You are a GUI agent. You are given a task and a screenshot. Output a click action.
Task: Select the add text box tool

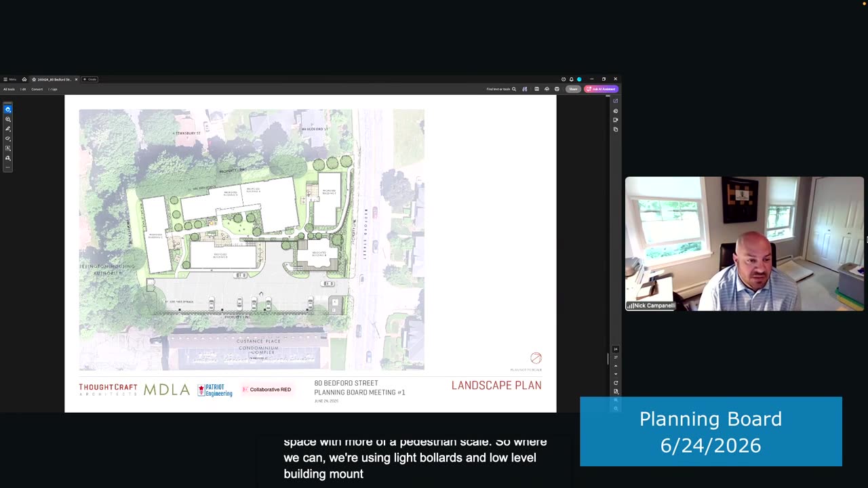8,148
